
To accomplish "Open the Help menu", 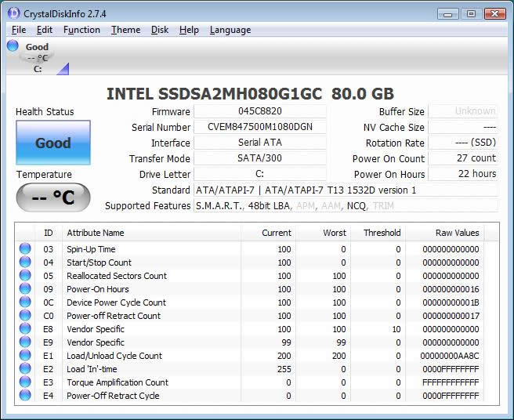I will pos(189,30).
